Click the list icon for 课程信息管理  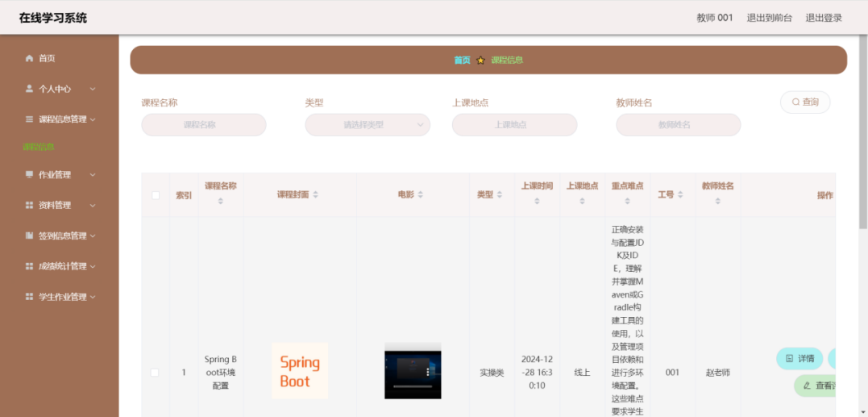[29, 119]
